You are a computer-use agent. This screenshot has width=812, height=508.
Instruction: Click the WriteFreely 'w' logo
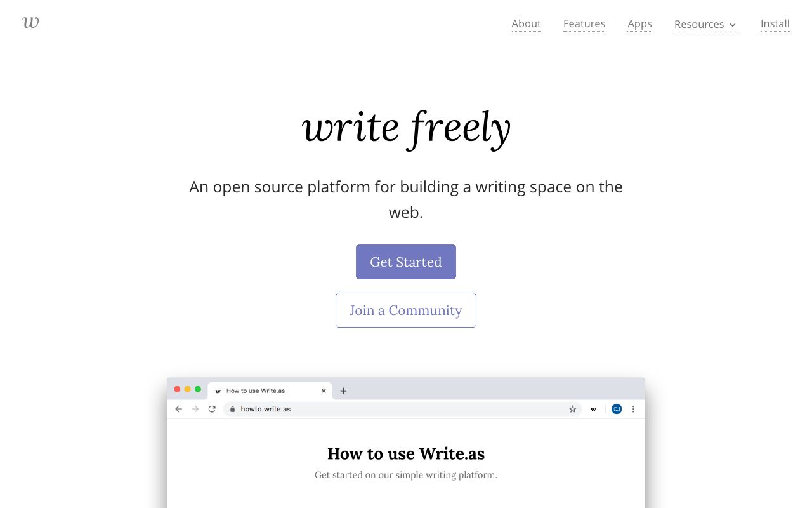click(30, 23)
